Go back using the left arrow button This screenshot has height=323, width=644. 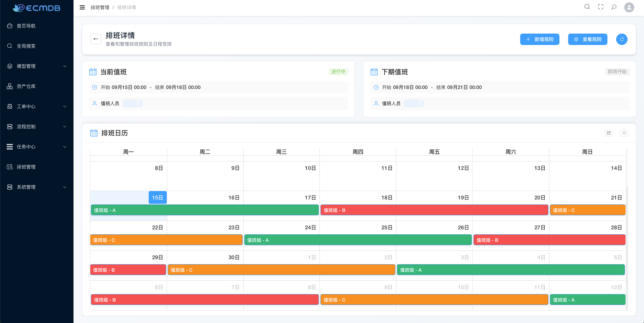point(96,39)
